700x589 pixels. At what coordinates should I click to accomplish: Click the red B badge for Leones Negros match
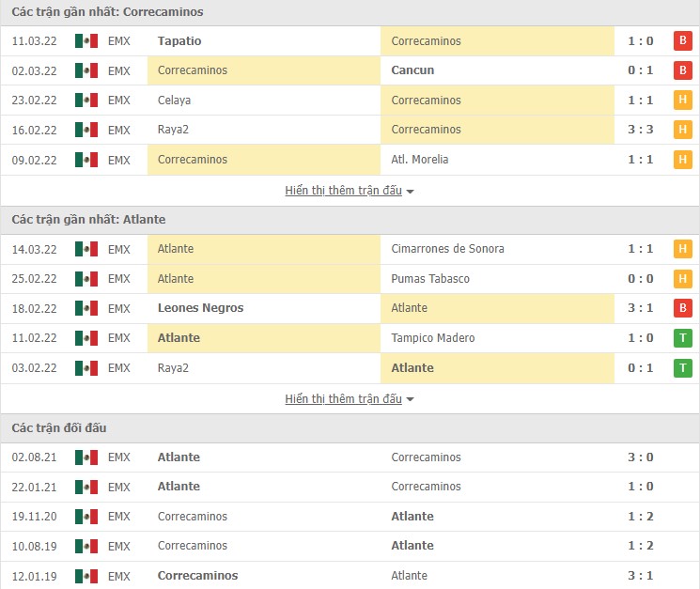[x=682, y=308]
